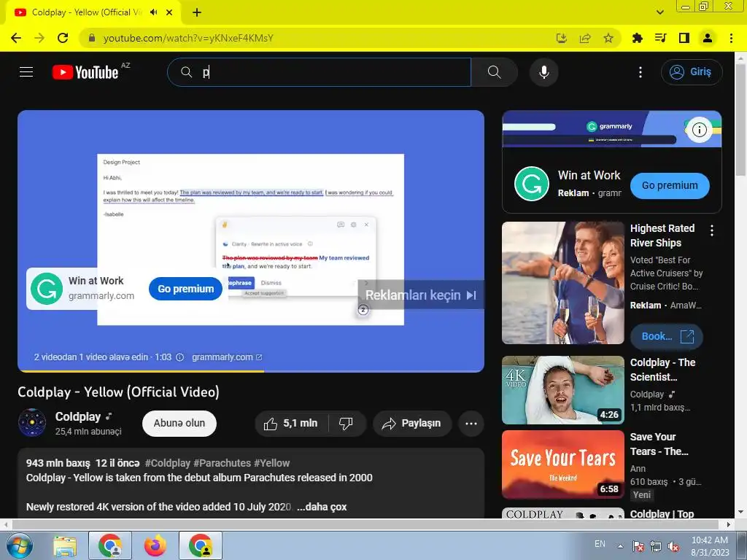Click the video ad progress bar
Viewport: 747px width, 560px height.
tap(251, 371)
